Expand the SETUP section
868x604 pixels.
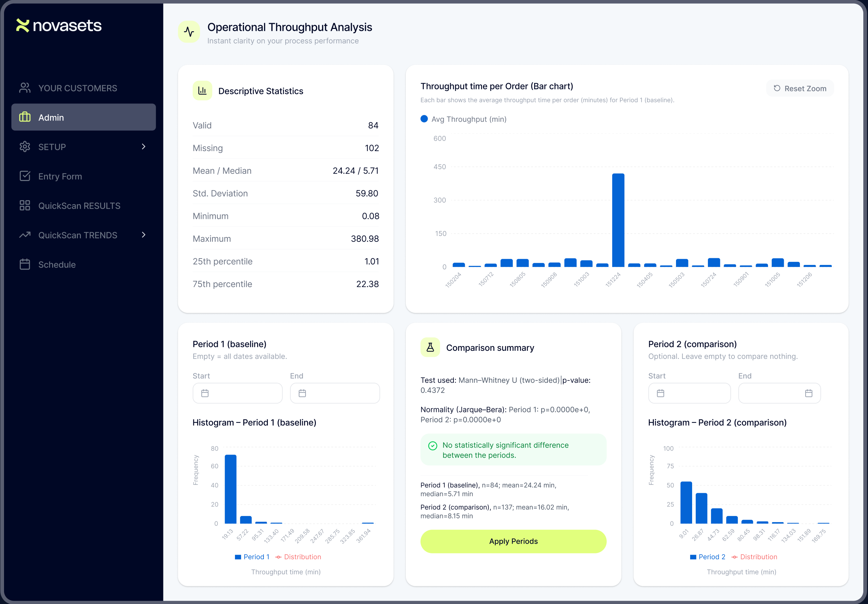[x=144, y=147]
